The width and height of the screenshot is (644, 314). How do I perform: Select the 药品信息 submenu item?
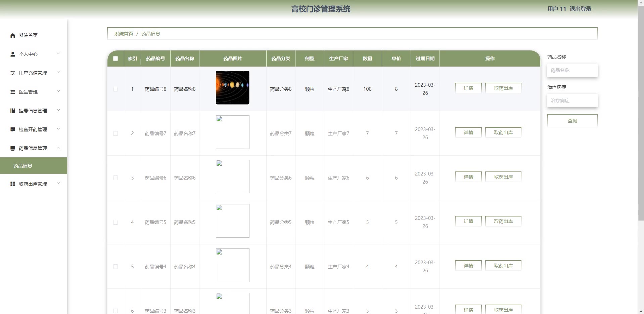[34, 166]
